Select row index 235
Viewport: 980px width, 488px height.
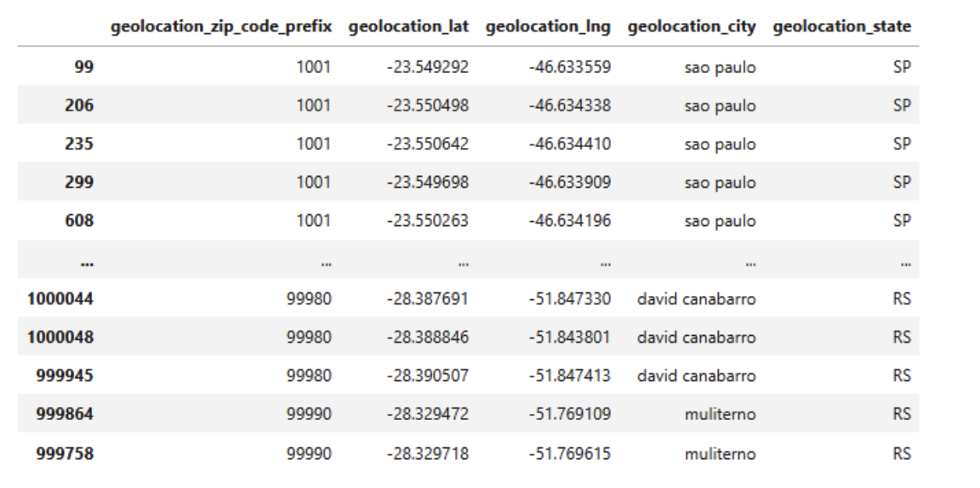pos(79,144)
